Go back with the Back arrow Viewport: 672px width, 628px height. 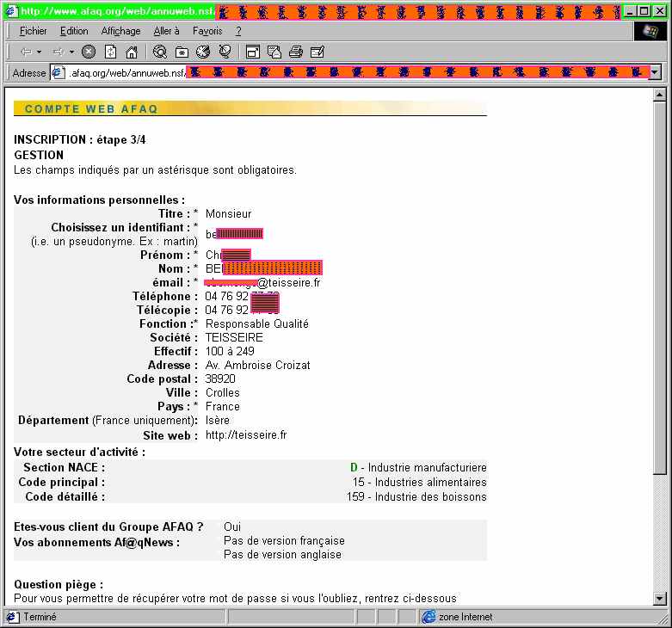[26, 52]
